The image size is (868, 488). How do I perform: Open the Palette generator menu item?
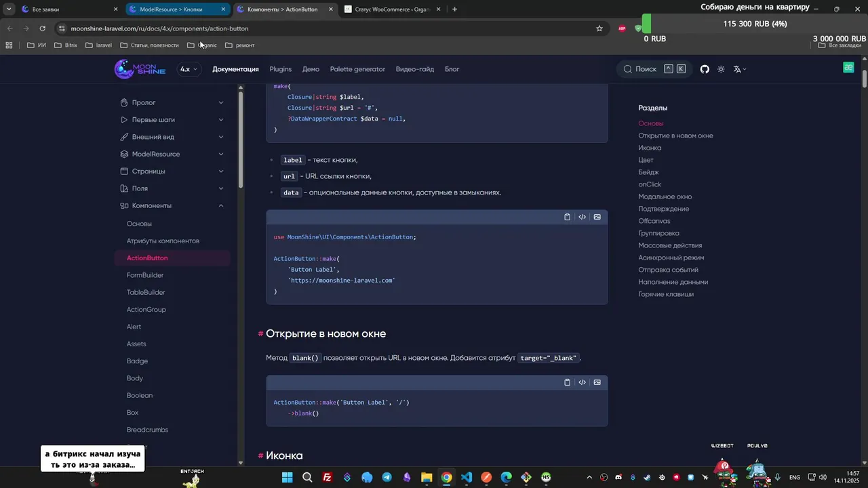point(357,69)
